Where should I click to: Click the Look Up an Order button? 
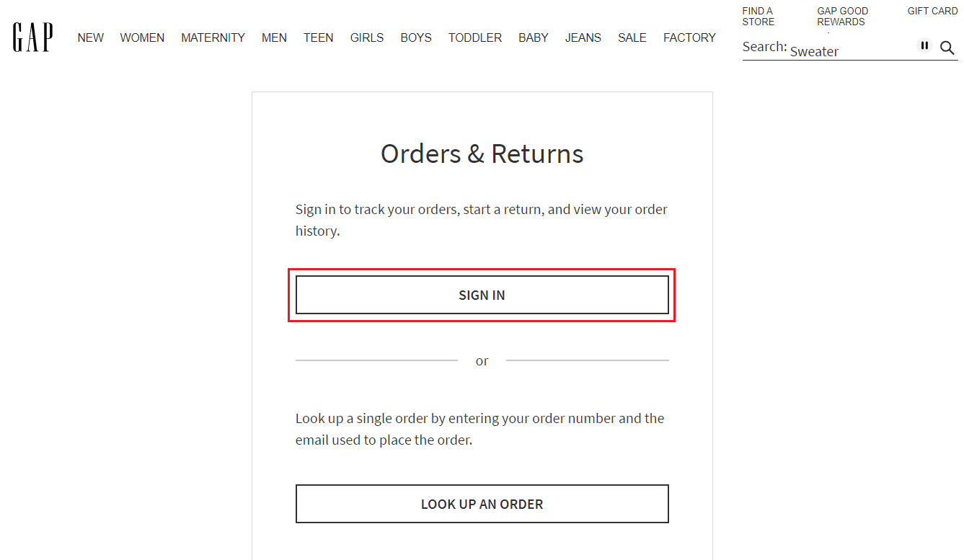(482, 504)
